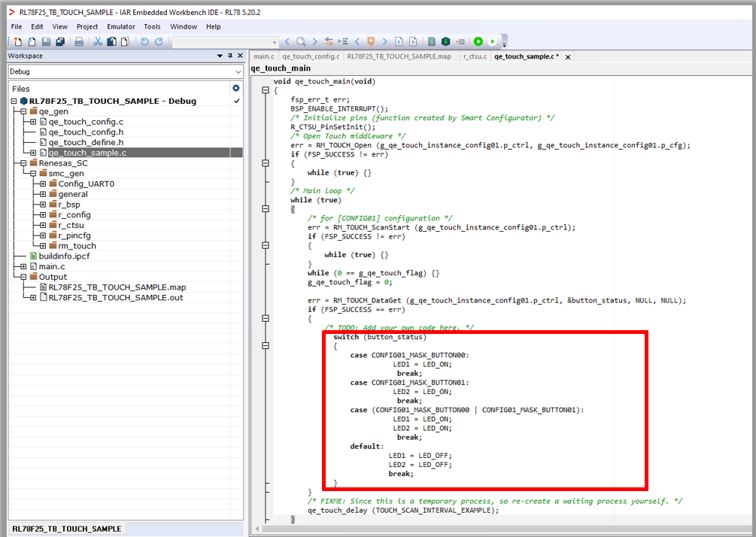Click the New Document toolbar icon
756x537 pixels.
pos(18,42)
